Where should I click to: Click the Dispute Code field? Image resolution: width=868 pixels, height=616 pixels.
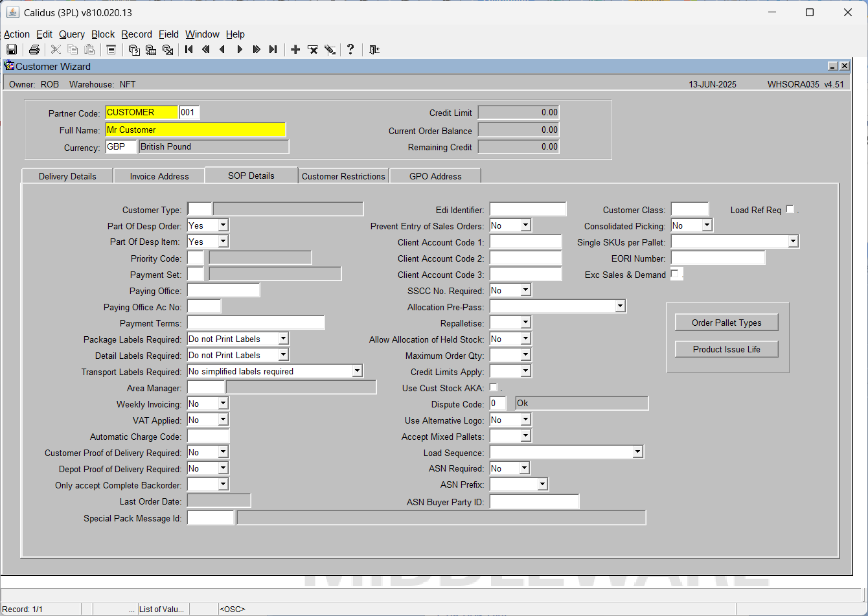[x=497, y=404]
